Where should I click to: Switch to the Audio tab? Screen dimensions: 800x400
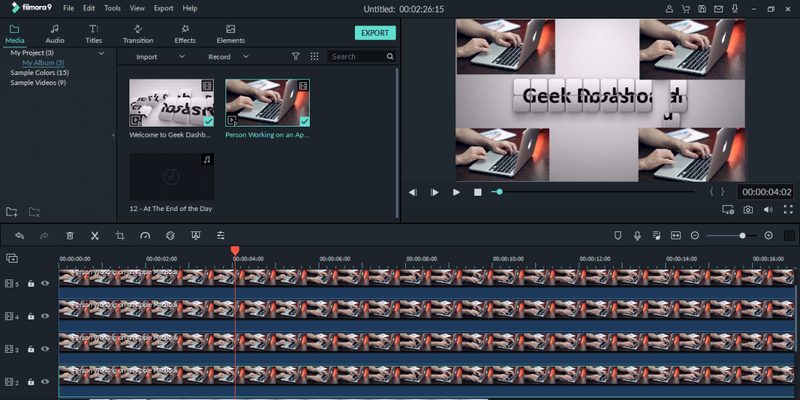tap(55, 35)
